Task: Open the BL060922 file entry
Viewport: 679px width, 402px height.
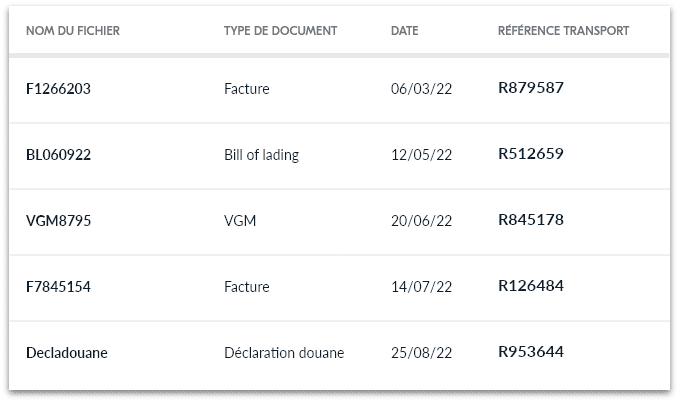Action: 58,155
